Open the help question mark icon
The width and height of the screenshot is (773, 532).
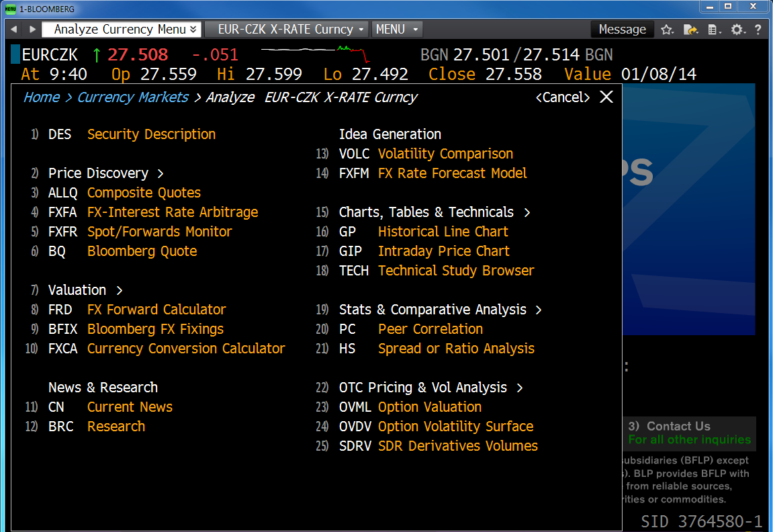[758, 30]
